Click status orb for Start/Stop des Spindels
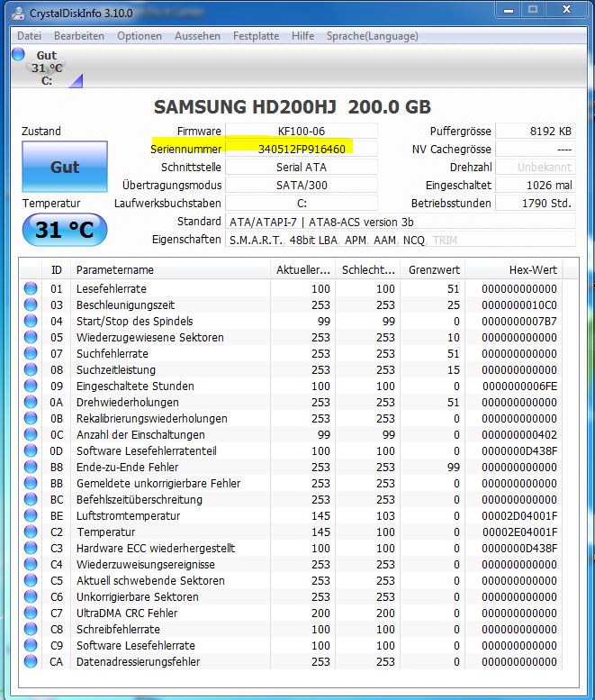The height and width of the screenshot is (700, 595). pos(31,321)
